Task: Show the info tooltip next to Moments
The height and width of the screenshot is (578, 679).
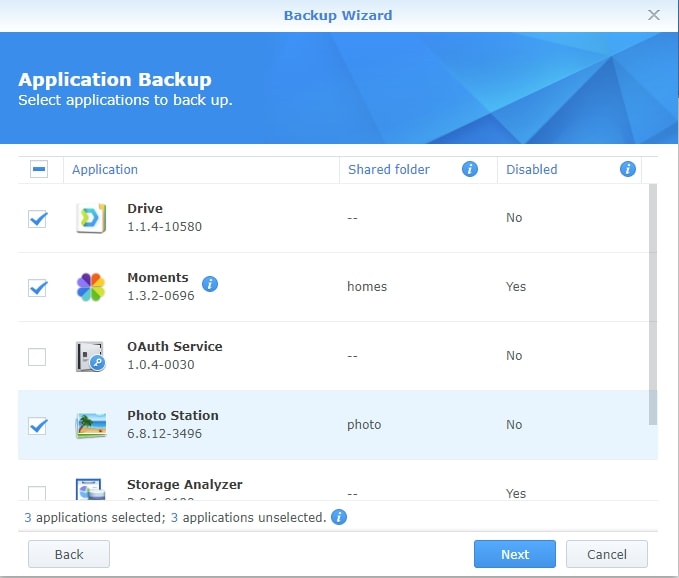Action: tap(210, 284)
